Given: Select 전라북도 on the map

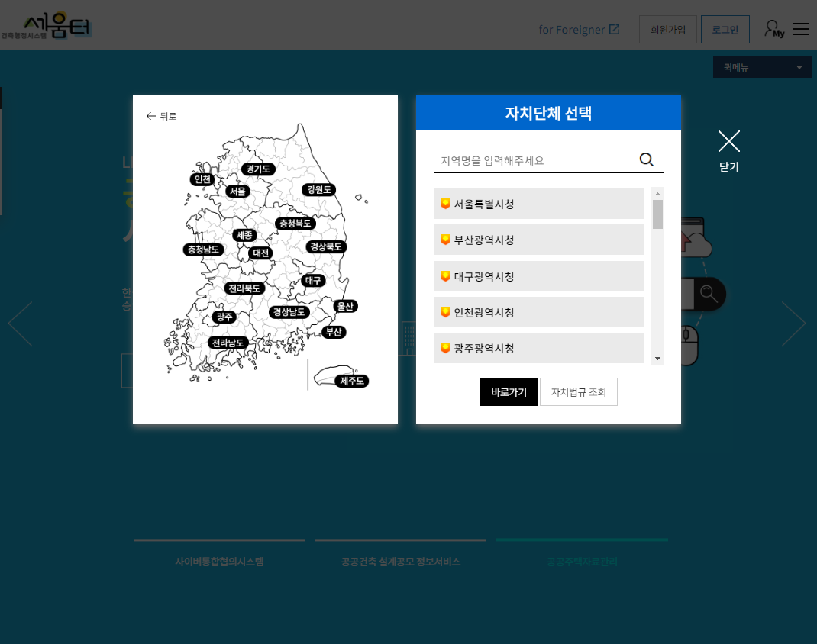Looking at the screenshot, I should 244,288.
